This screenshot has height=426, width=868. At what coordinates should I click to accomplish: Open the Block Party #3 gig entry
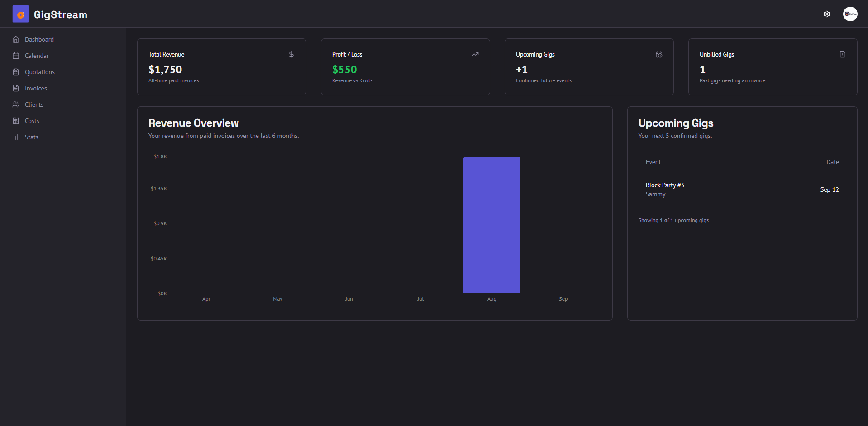coord(665,185)
